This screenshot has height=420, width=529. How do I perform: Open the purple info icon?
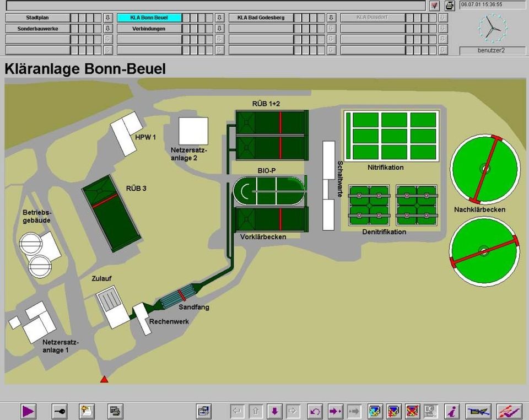click(452, 411)
